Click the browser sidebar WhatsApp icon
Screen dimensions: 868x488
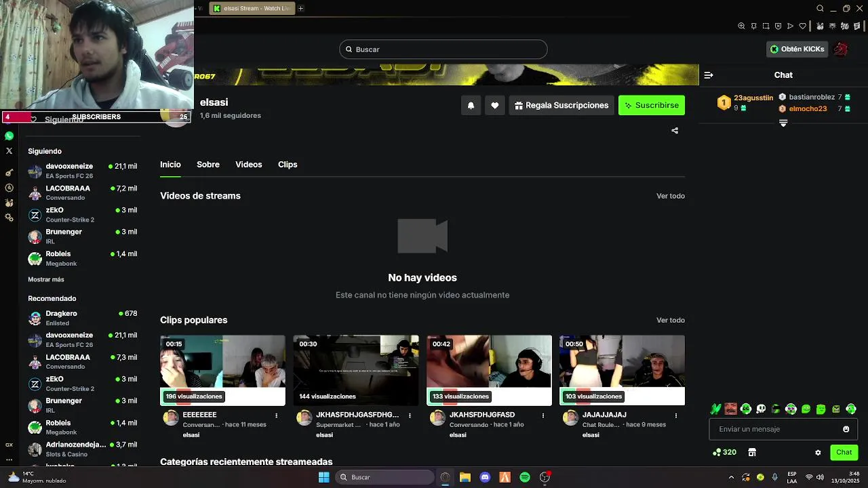9,136
